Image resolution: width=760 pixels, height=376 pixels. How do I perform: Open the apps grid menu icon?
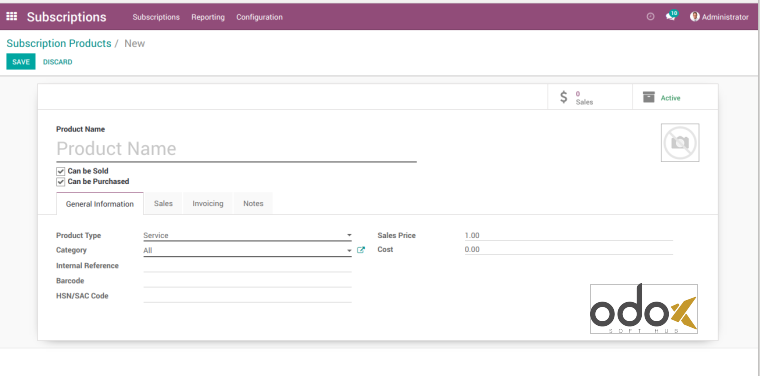pyautogui.click(x=12, y=17)
